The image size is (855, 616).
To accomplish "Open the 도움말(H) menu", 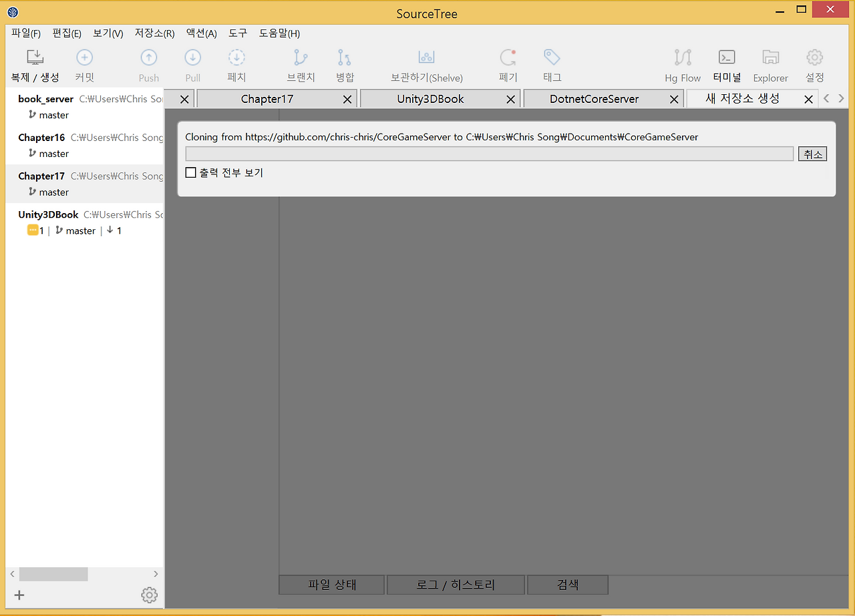I will [279, 33].
